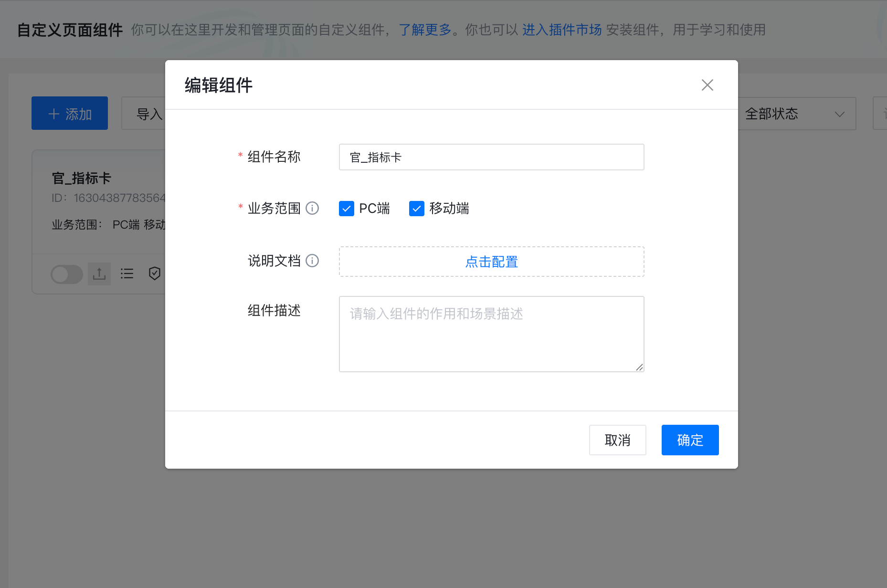Viewport: 887px width, 588px height.
Task: Click the 全部状态 dropdown chevron arrow
Action: point(839,115)
